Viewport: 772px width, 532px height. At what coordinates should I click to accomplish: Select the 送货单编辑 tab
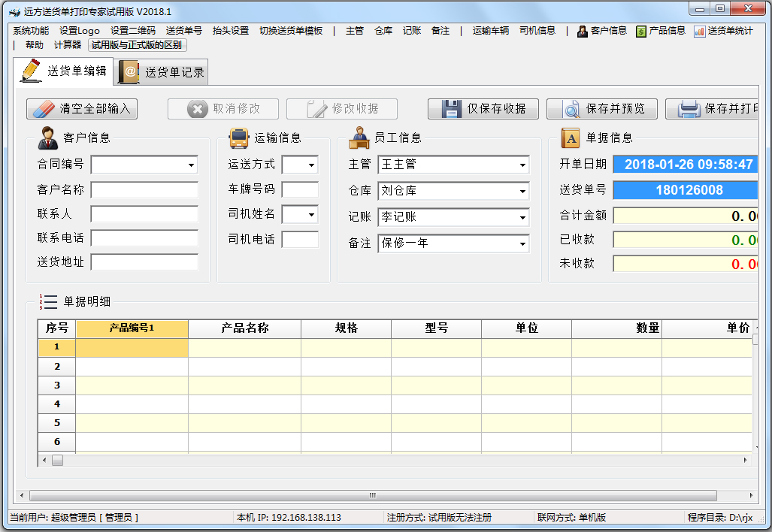tap(64, 71)
